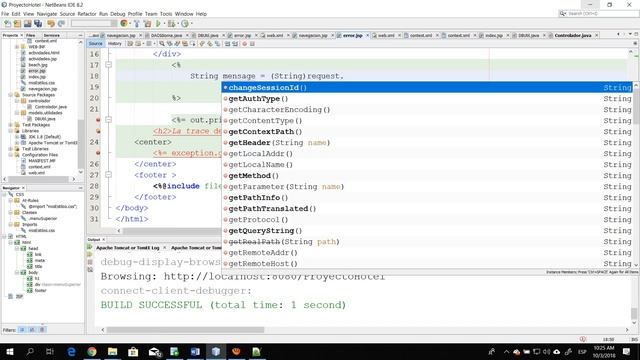
Task: Click the Save All toolbar icon
Action: (38, 24)
